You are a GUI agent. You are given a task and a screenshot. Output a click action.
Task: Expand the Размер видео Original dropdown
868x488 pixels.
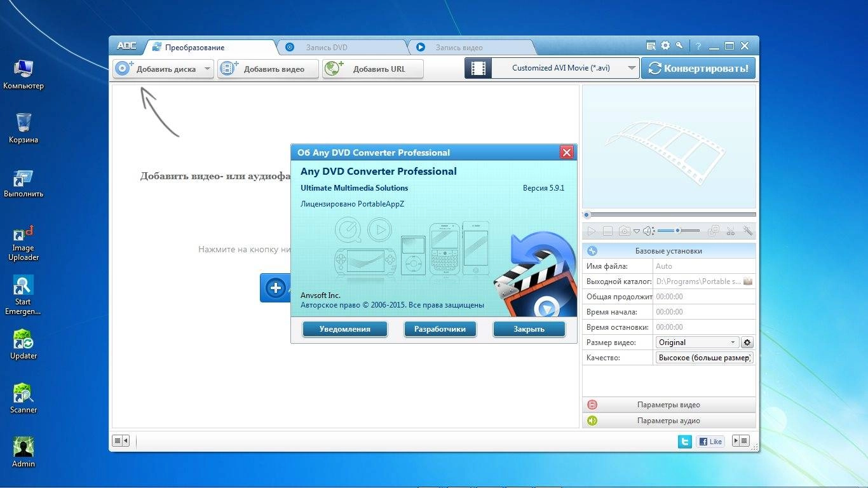pyautogui.click(x=697, y=342)
